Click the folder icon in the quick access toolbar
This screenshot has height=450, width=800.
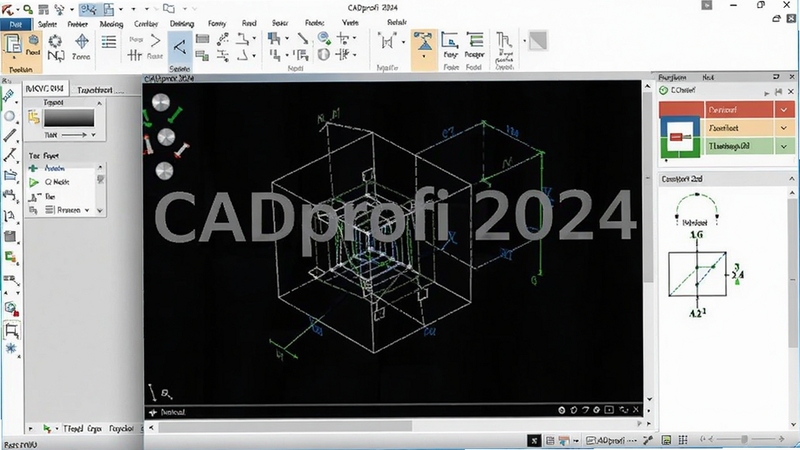click(x=169, y=9)
